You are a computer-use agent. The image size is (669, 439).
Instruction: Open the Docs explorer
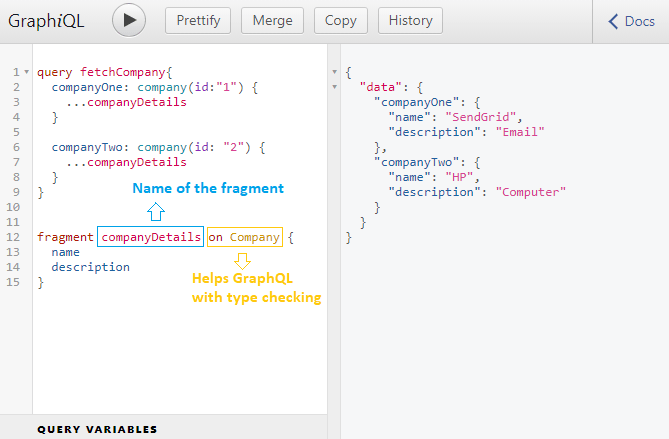(631, 21)
